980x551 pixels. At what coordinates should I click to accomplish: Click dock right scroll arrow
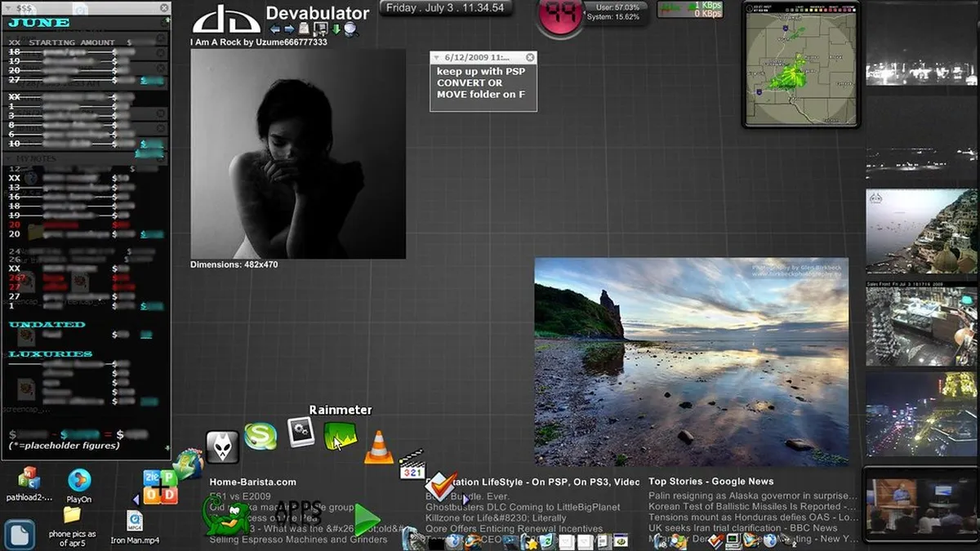coord(465,499)
